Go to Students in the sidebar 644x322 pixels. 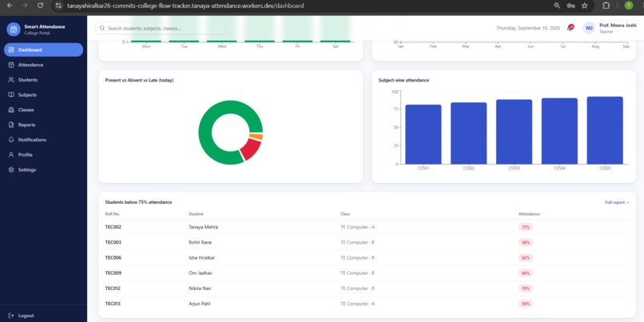click(43, 80)
